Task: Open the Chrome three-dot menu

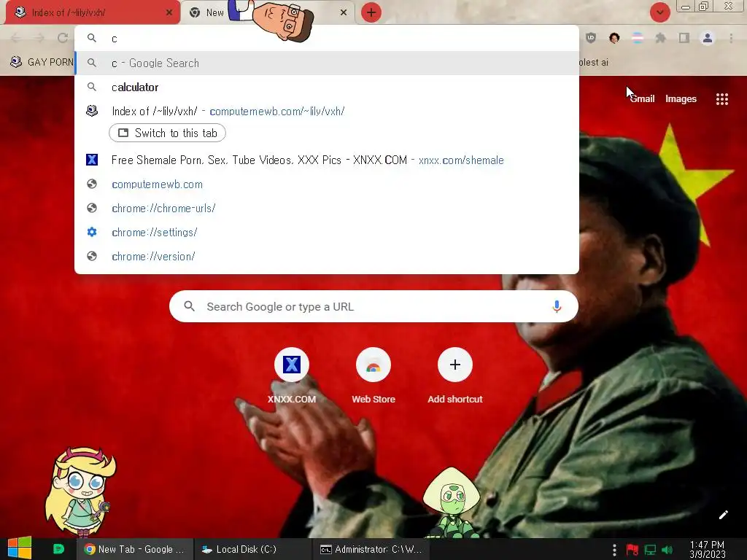Action: pyautogui.click(x=731, y=38)
